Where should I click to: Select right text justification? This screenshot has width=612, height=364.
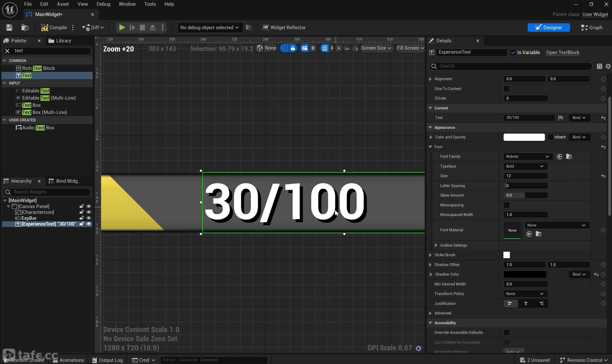[x=541, y=304]
